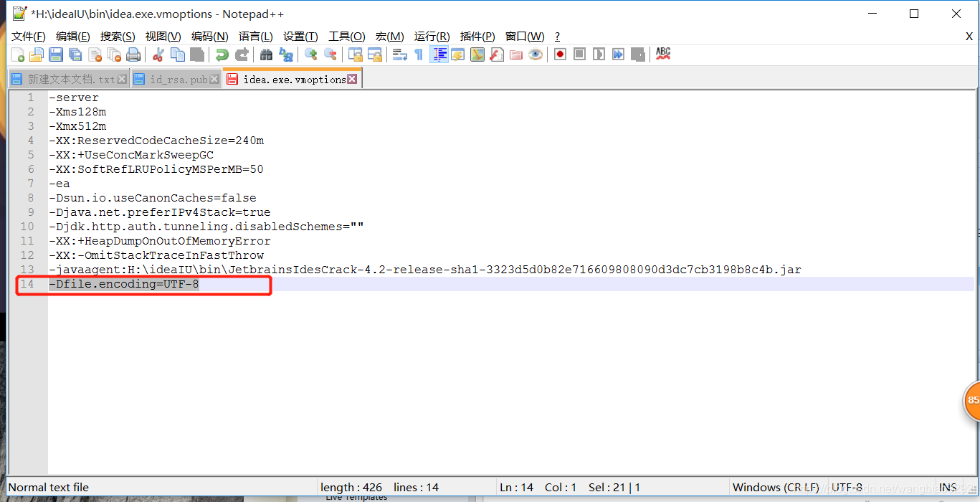The image size is (980, 502).
Task: Save the current file via Save icon
Action: point(56,55)
